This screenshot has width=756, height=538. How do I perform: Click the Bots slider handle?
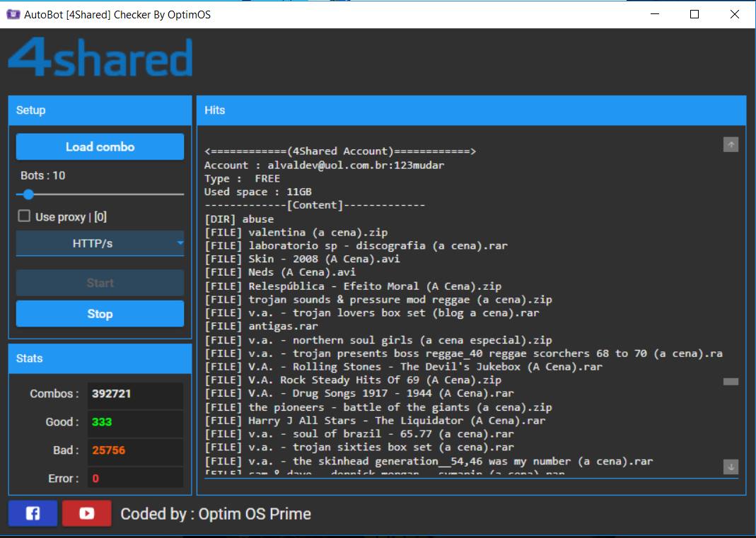28,194
